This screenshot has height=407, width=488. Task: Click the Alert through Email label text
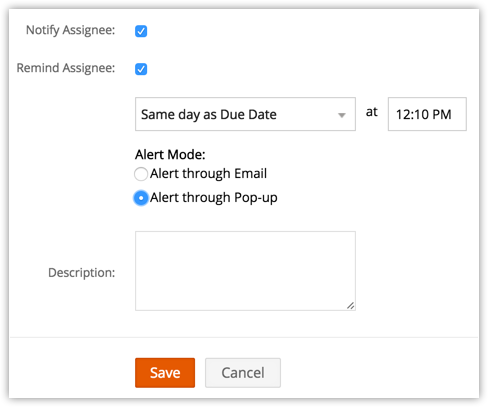[x=208, y=174]
